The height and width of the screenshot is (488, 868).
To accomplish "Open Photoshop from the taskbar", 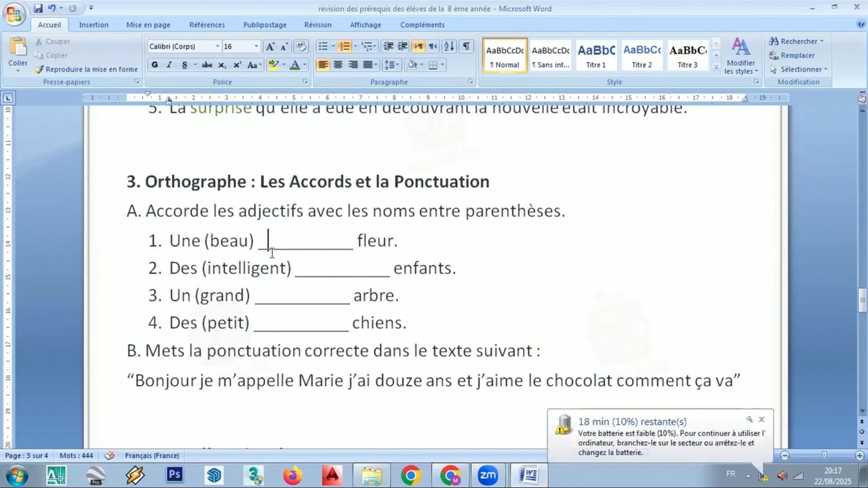I will point(174,475).
